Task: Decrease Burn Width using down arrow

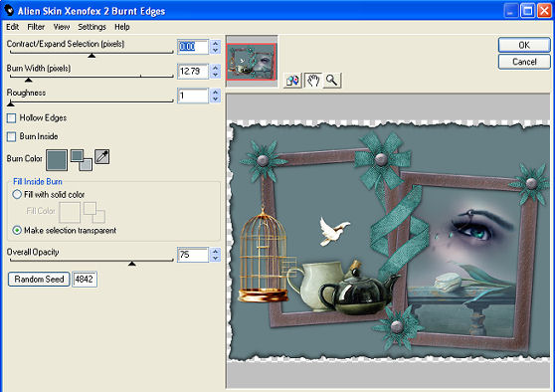Action: tap(215, 75)
